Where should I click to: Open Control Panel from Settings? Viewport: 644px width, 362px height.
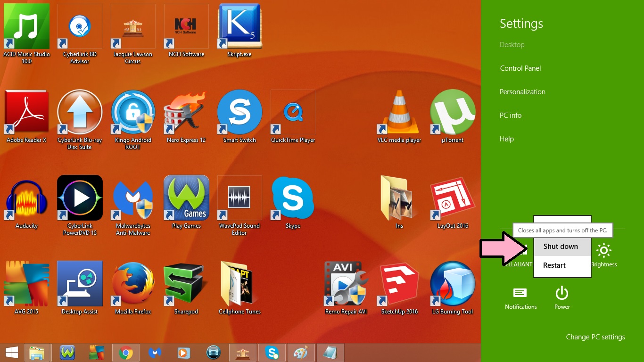pos(520,68)
